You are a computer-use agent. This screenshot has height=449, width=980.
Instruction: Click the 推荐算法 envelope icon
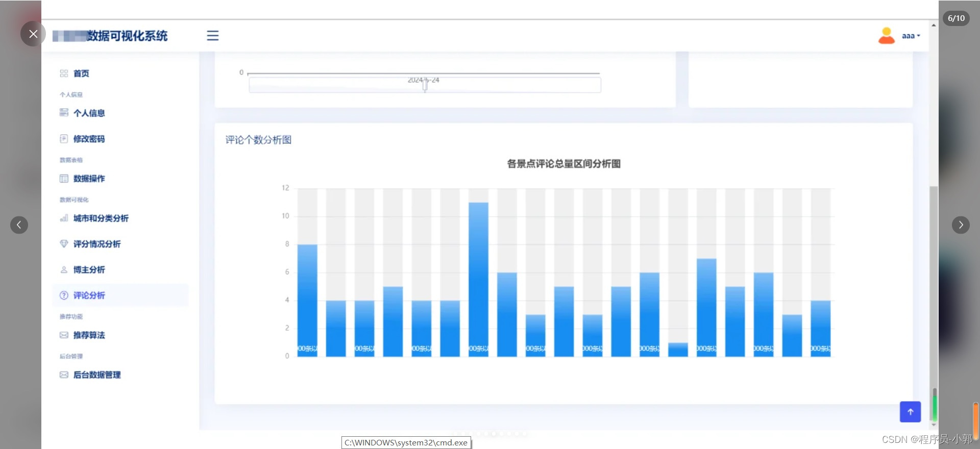(x=64, y=335)
